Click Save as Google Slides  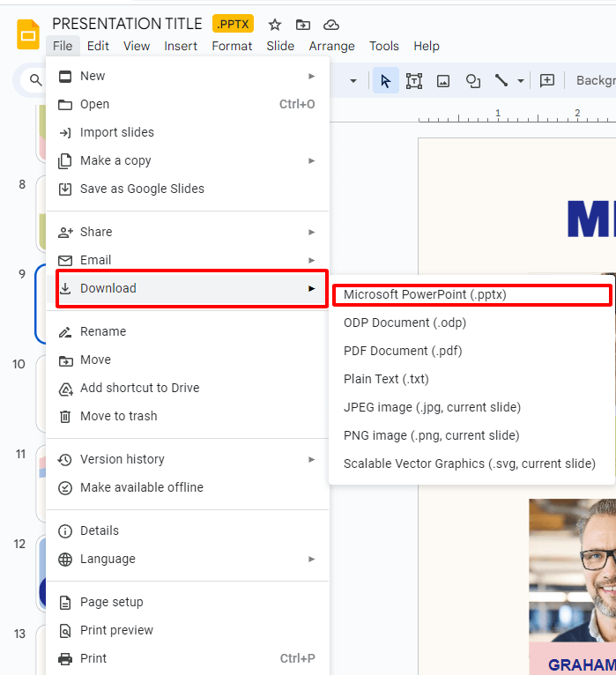pyautogui.click(x=141, y=189)
